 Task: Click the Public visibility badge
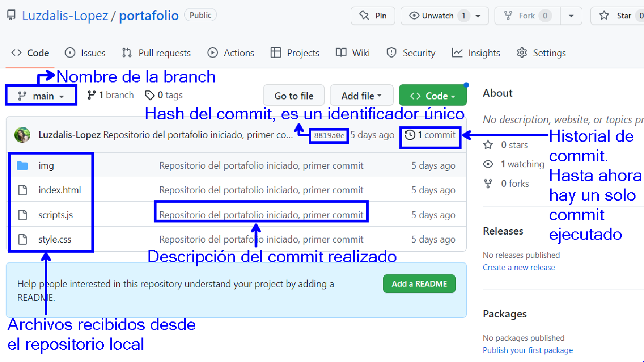(x=200, y=15)
